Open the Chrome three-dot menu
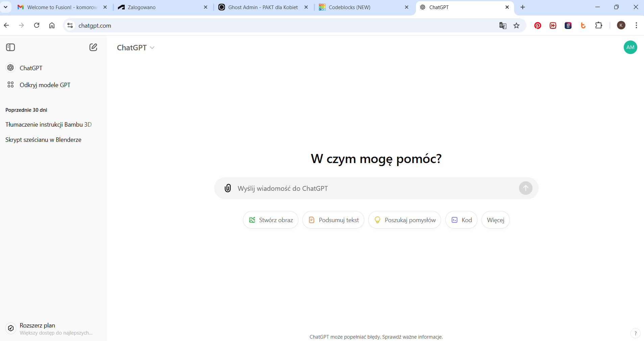Viewport: 644px width, 341px height. point(636,25)
